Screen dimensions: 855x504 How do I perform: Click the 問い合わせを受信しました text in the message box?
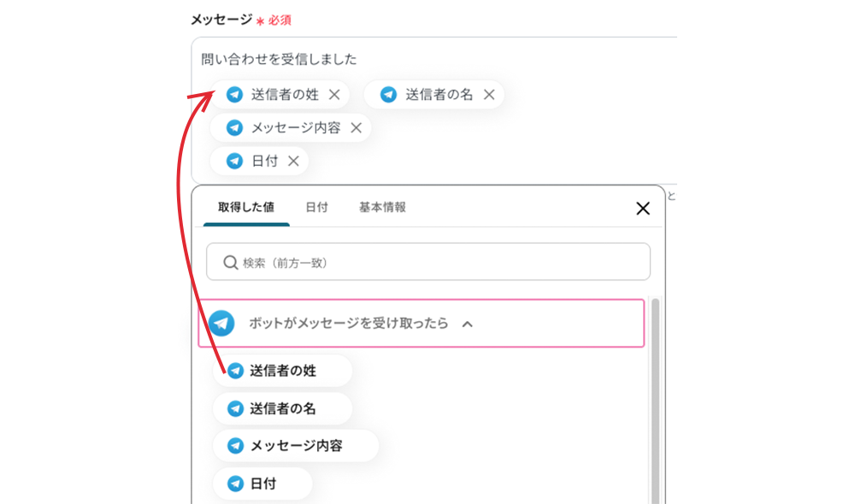279,60
